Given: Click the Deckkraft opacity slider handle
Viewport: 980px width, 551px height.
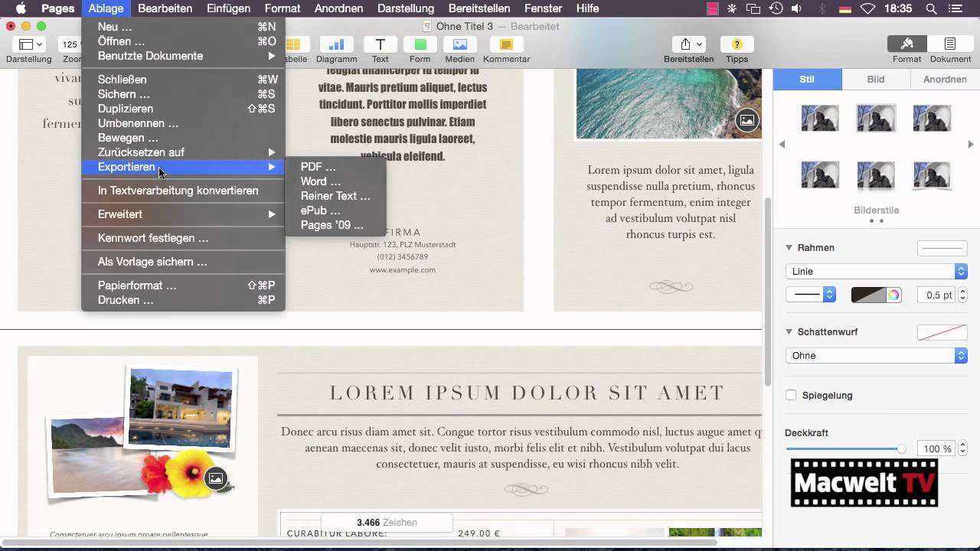Looking at the screenshot, I should click(x=901, y=449).
